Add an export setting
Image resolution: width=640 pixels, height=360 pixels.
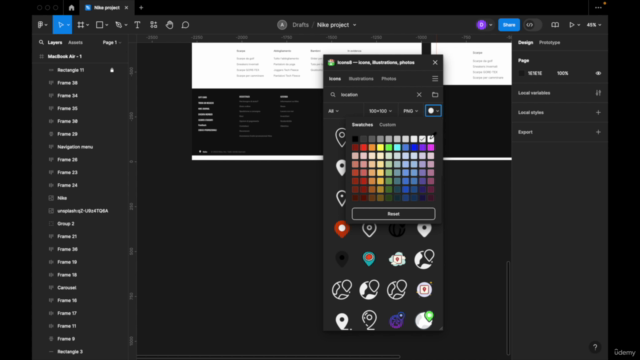click(598, 132)
